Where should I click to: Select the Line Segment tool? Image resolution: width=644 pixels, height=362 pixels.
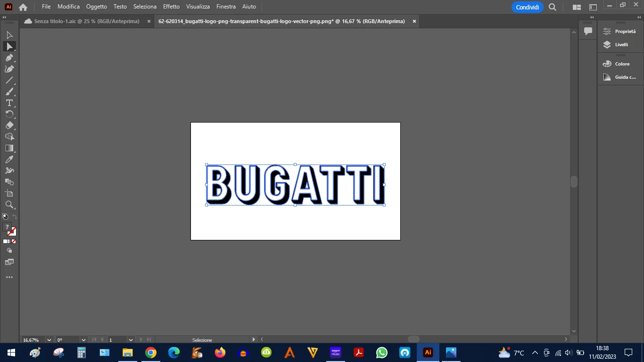point(9,80)
